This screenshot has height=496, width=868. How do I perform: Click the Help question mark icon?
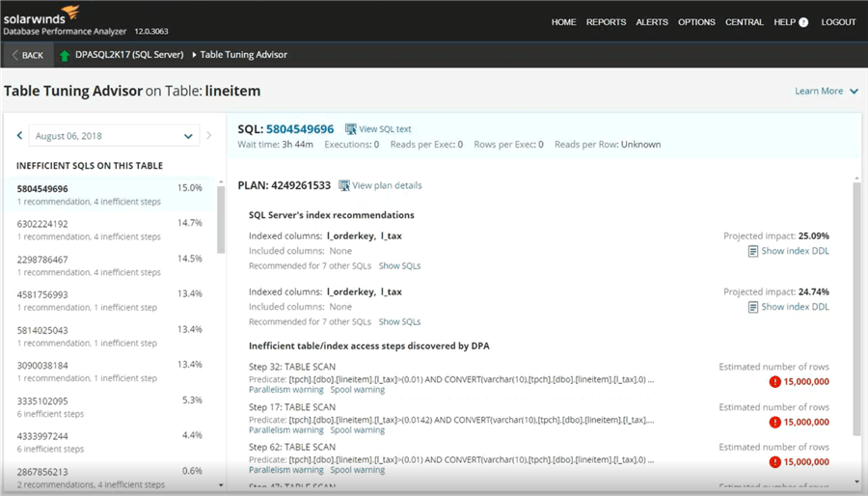coord(803,22)
